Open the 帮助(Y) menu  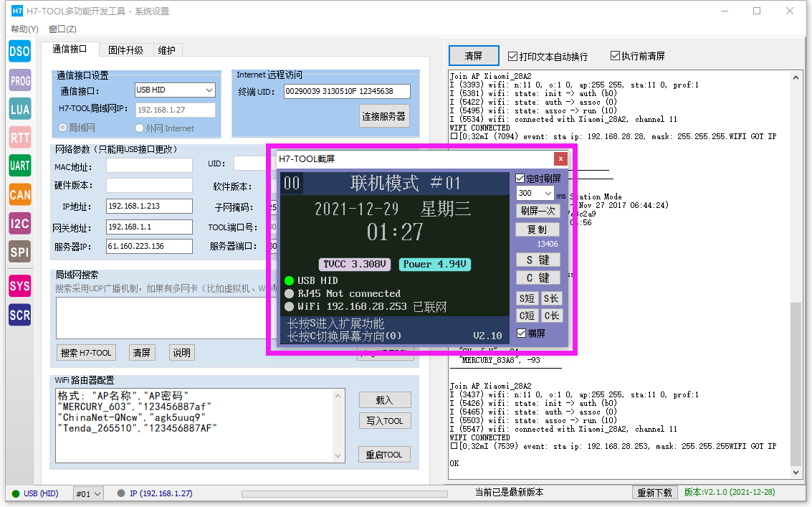click(x=24, y=29)
